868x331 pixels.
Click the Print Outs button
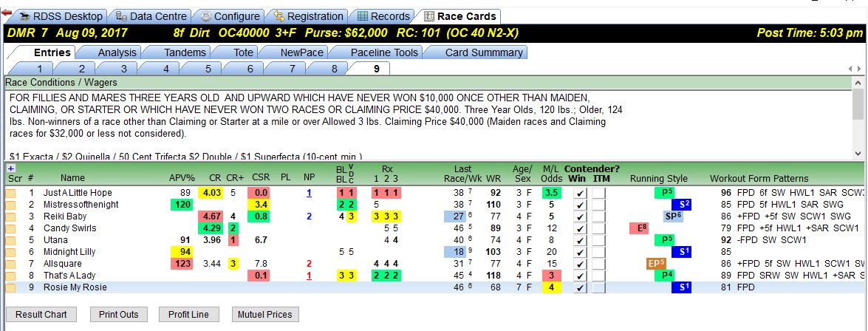118,315
